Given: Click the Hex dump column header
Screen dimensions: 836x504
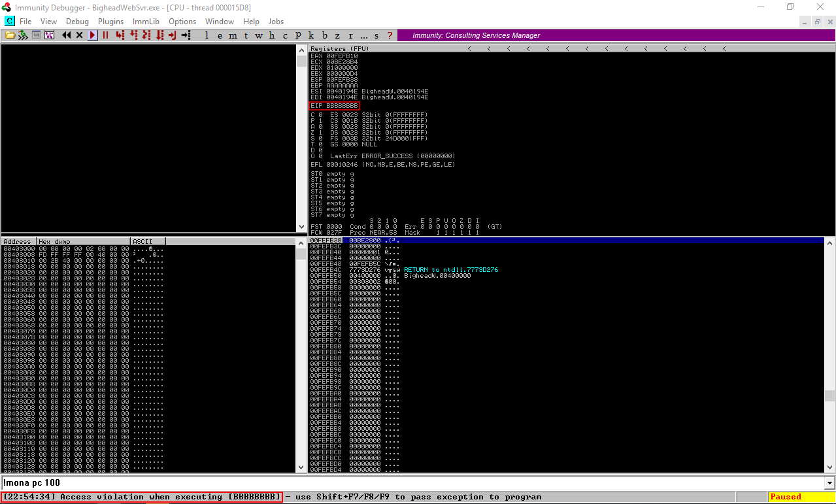Looking at the screenshot, I should pos(84,242).
